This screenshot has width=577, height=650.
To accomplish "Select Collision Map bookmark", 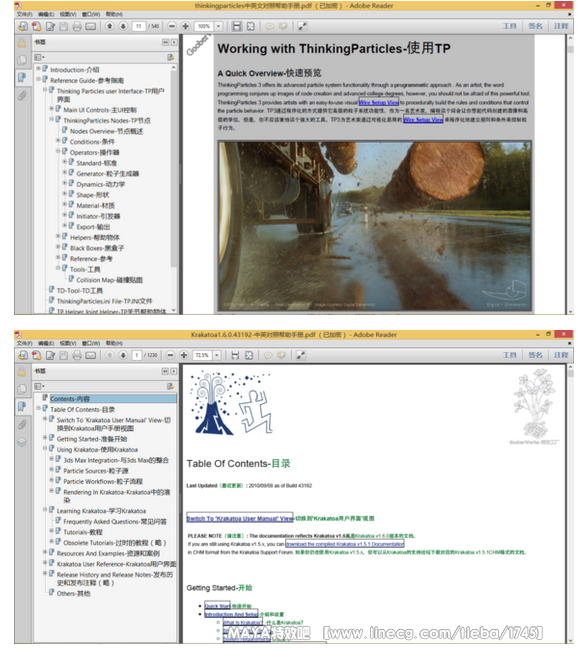I will point(109,280).
